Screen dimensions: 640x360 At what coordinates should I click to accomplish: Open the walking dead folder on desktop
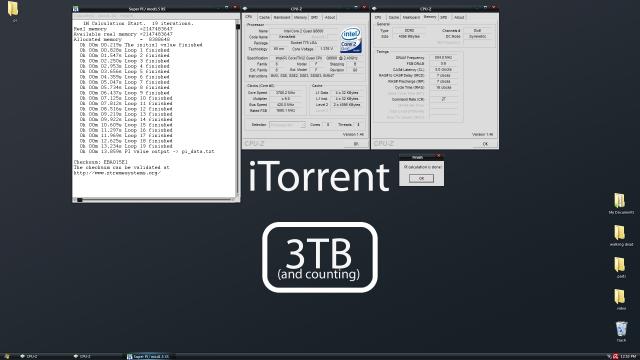pyautogui.click(x=620, y=233)
